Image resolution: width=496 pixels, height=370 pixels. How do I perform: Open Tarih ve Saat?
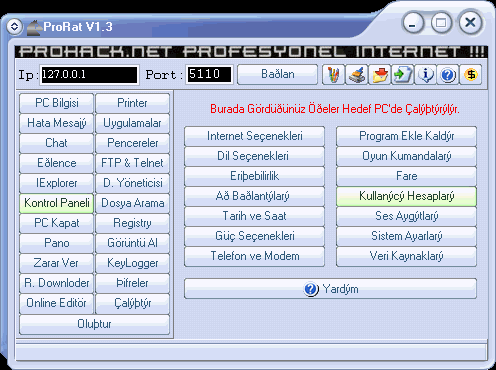point(254,216)
